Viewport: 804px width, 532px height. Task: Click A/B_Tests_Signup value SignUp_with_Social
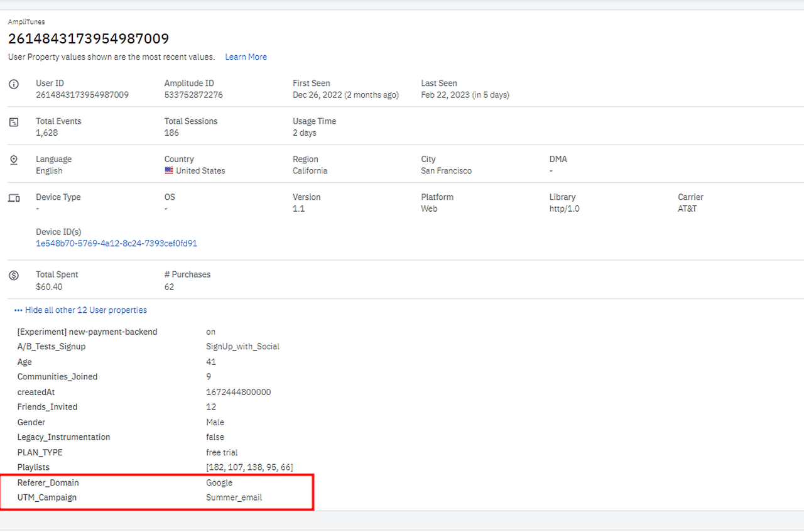pyautogui.click(x=242, y=347)
